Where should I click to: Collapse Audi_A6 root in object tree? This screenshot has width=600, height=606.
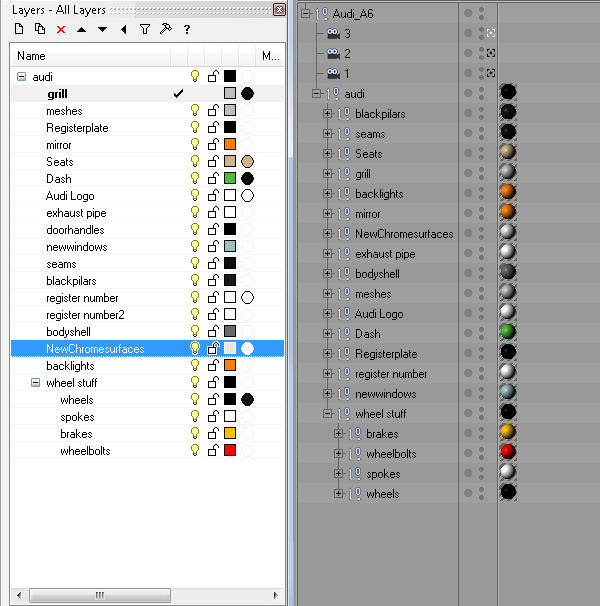(x=305, y=14)
